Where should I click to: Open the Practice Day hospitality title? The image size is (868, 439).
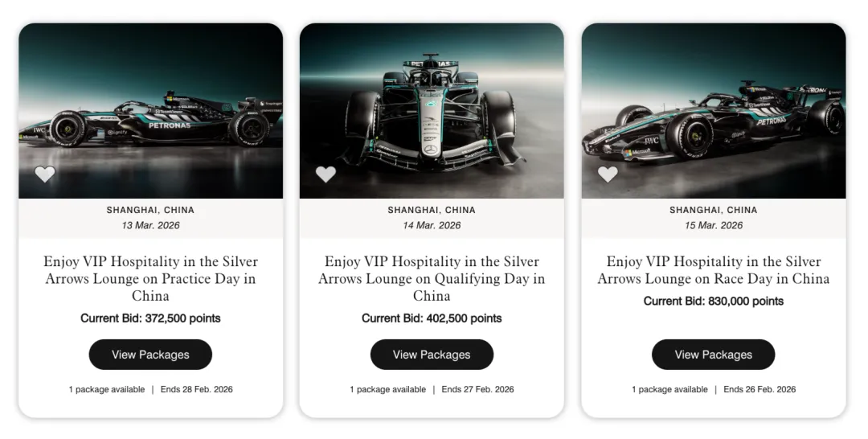[x=150, y=278]
